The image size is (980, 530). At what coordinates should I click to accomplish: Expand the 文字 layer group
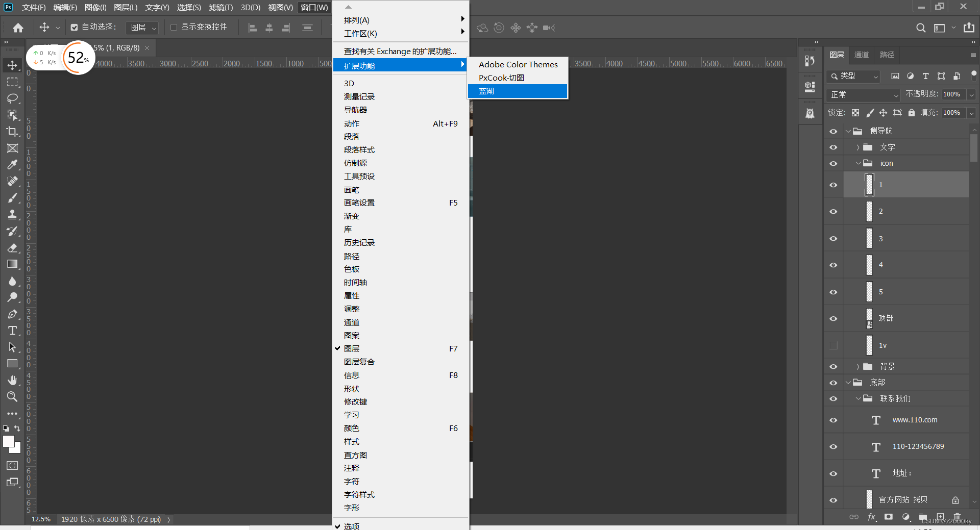pos(858,147)
